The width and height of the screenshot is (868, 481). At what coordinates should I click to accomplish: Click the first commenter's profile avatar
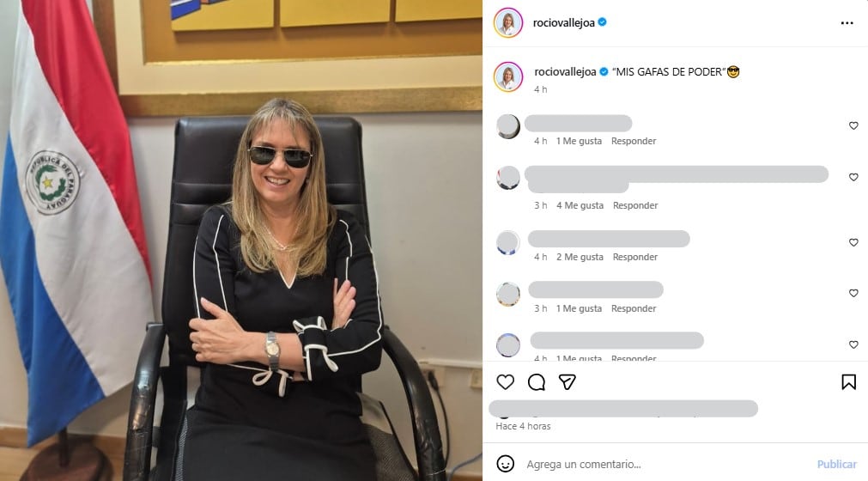(x=507, y=126)
